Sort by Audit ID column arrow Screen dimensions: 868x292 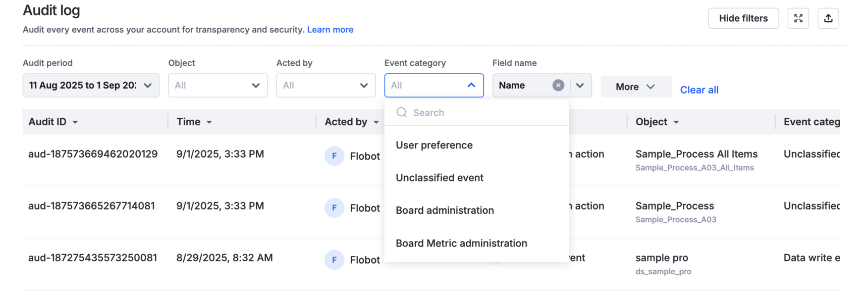click(x=75, y=122)
